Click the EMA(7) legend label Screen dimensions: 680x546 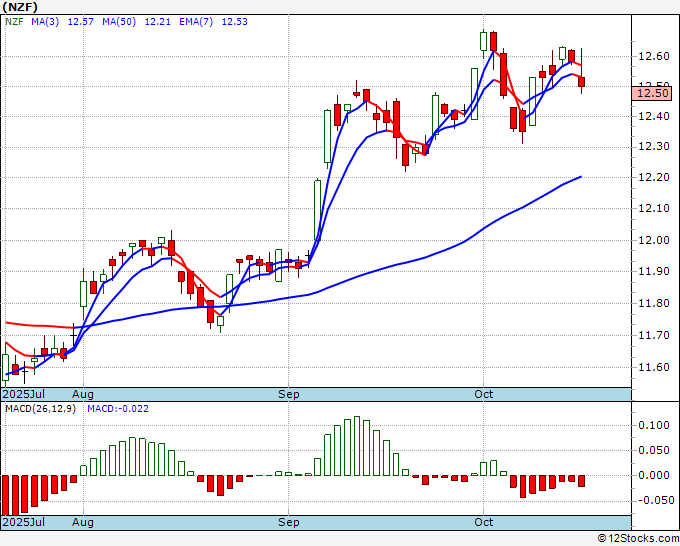coord(196,22)
